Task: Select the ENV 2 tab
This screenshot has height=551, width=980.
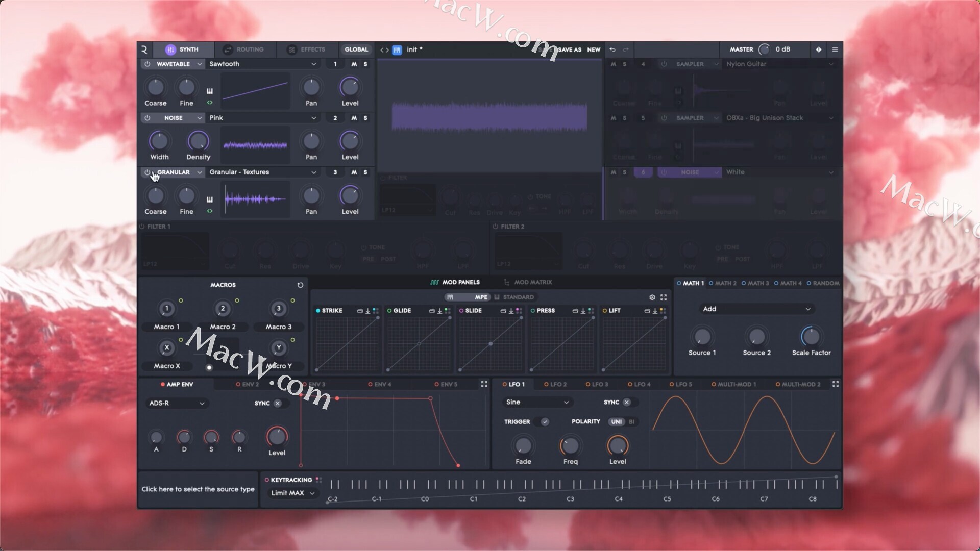Action: (x=248, y=384)
